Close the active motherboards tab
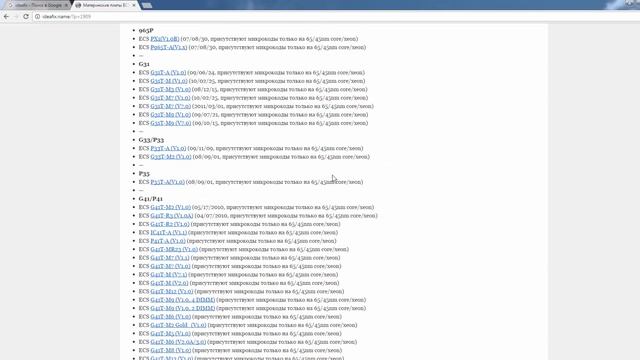The image size is (640, 360). [x=133, y=5]
